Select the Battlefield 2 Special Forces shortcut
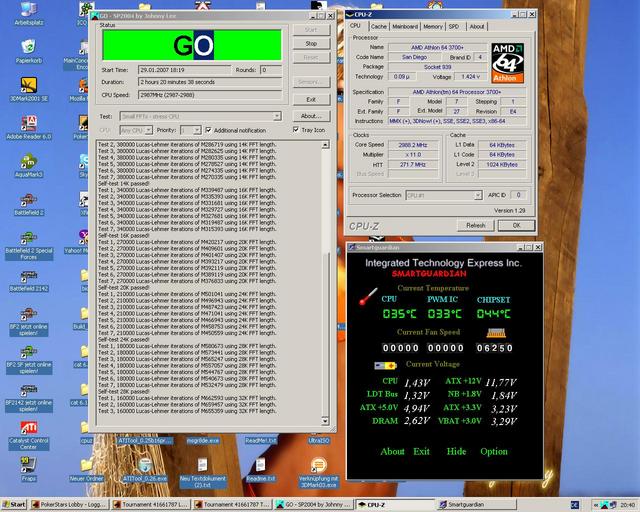 tap(29, 245)
